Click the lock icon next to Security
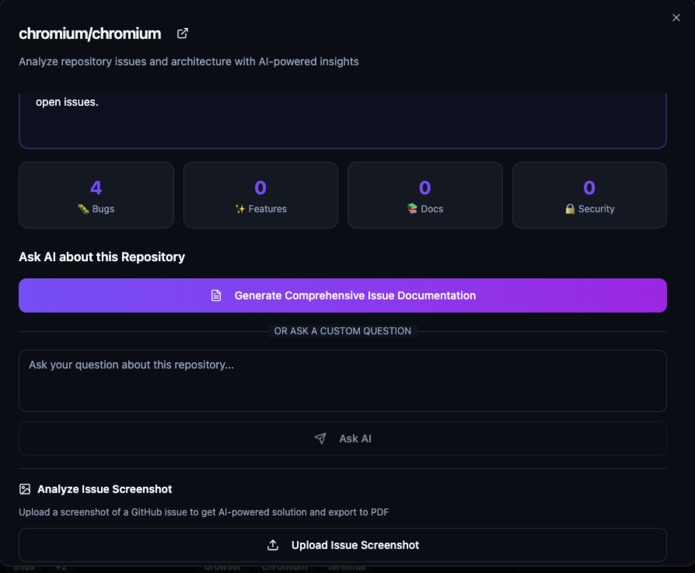Screen dimensions: 695x573 point(570,209)
